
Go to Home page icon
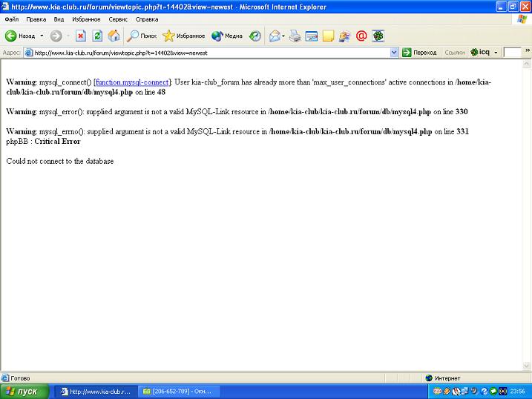click(x=114, y=36)
